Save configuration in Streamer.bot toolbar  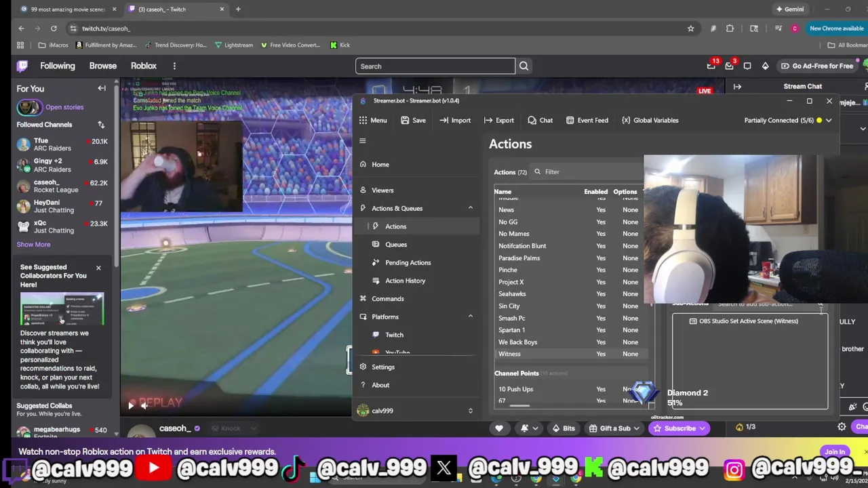413,120
